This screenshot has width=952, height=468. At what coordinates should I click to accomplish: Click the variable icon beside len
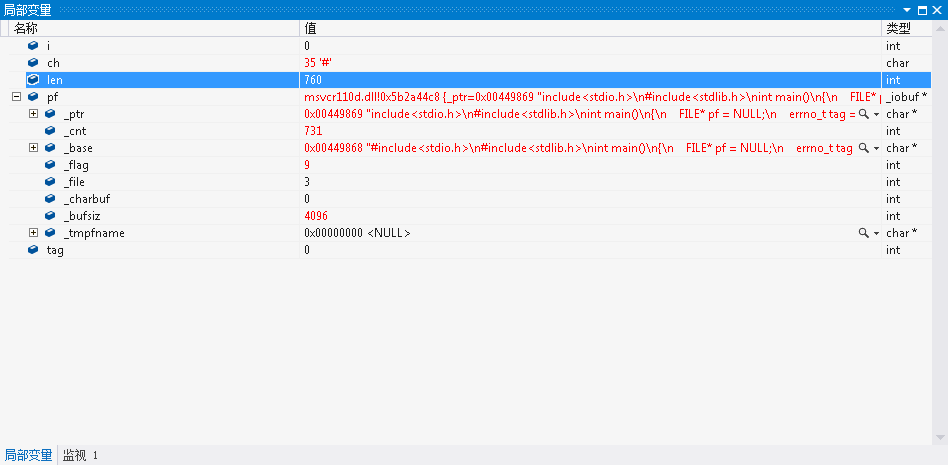(33, 80)
